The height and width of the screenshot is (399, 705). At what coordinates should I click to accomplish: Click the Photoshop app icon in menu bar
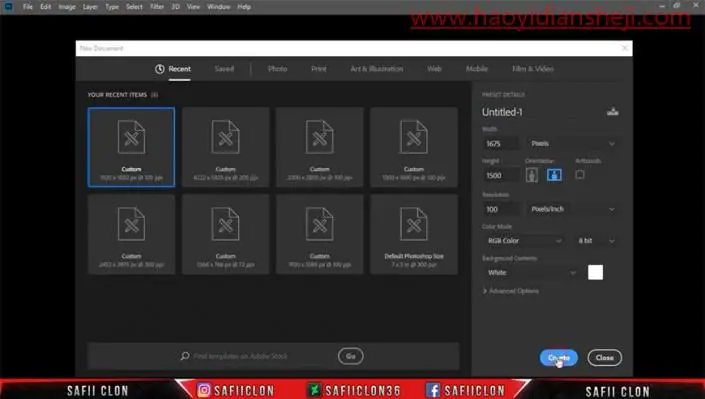pyautogui.click(x=8, y=6)
